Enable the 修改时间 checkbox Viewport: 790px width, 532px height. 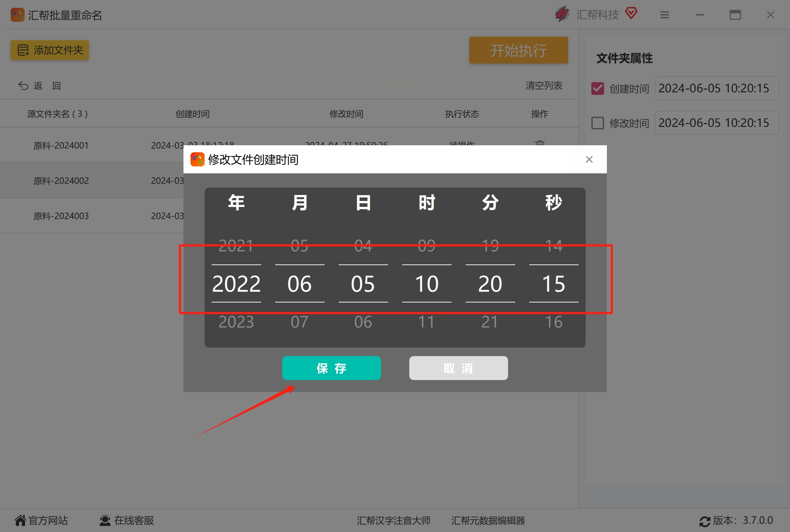(598, 123)
